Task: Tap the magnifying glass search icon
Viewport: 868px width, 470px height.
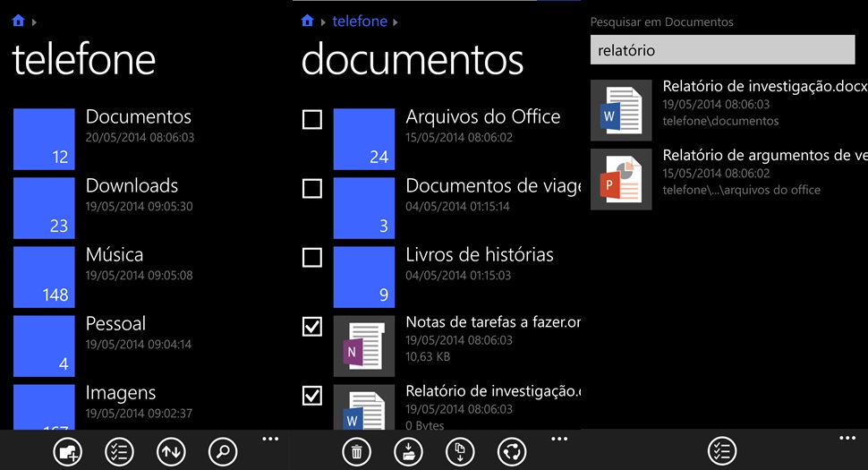Action: tap(223, 451)
